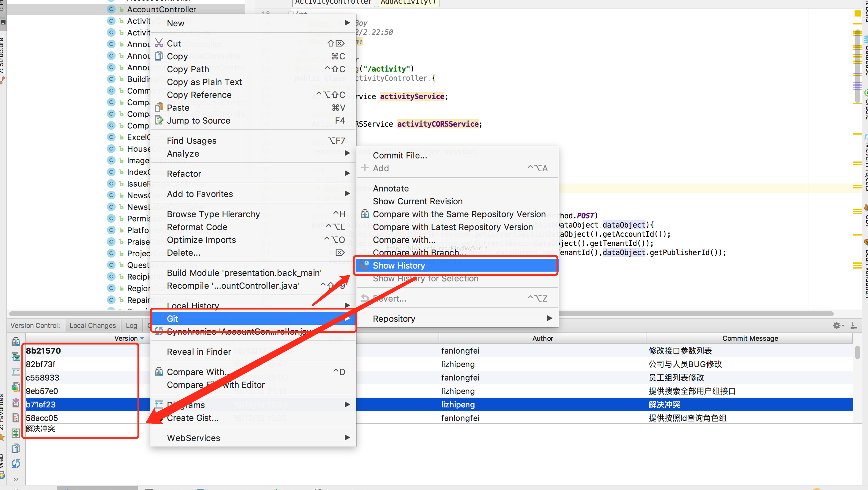Click the file with green circle icon
This screenshot has height=490, width=868.
pos(16,387)
